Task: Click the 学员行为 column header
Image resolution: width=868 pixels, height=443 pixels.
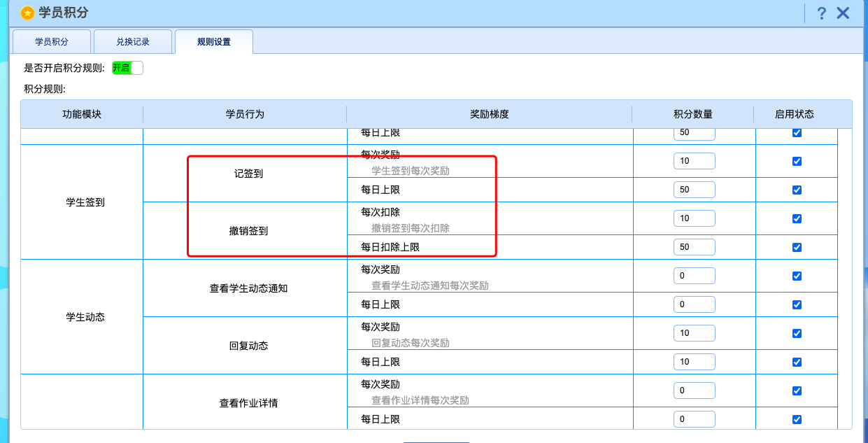Action: point(245,114)
